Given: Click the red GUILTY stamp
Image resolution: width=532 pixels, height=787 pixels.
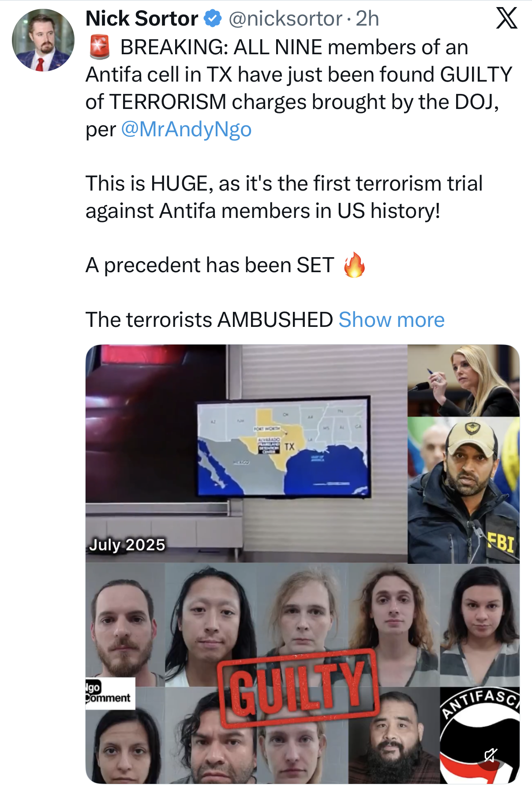Looking at the screenshot, I should (299, 688).
